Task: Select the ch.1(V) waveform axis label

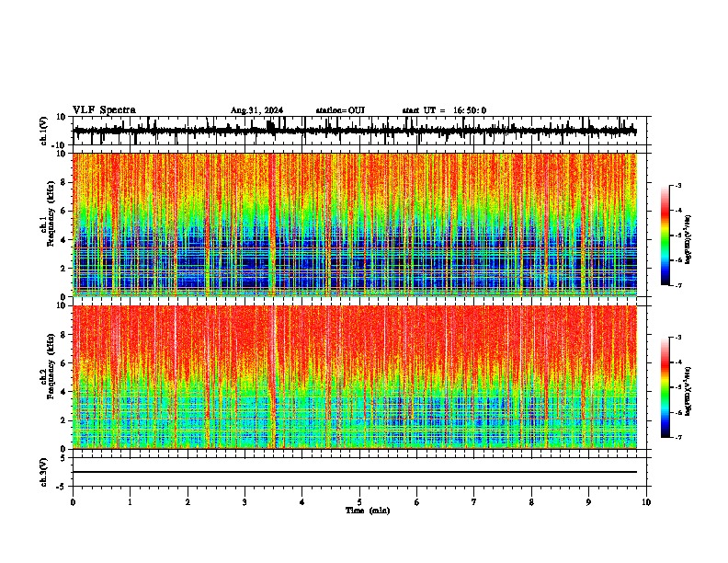Action: 44,131
